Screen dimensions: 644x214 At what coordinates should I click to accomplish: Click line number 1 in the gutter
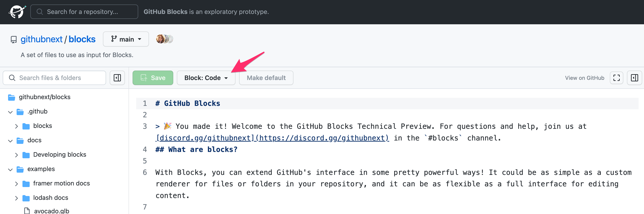click(145, 103)
